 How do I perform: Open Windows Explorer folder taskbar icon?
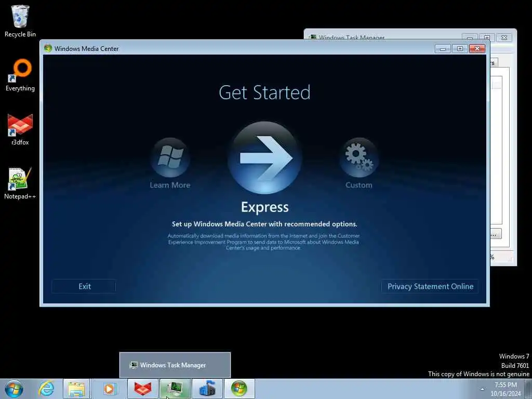pos(77,389)
